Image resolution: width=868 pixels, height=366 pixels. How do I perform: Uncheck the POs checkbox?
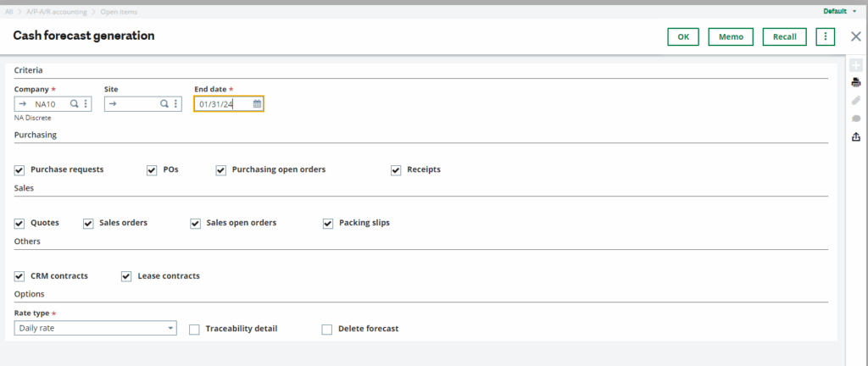(152, 170)
